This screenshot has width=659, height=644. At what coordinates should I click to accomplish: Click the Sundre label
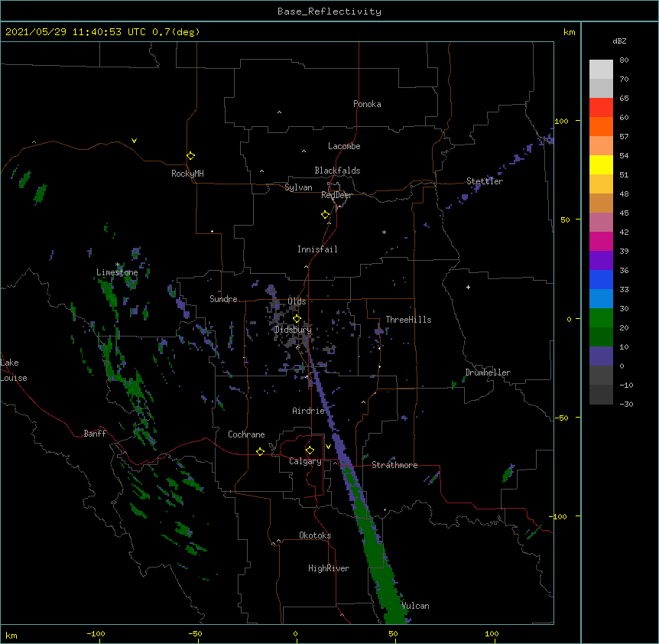click(223, 299)
